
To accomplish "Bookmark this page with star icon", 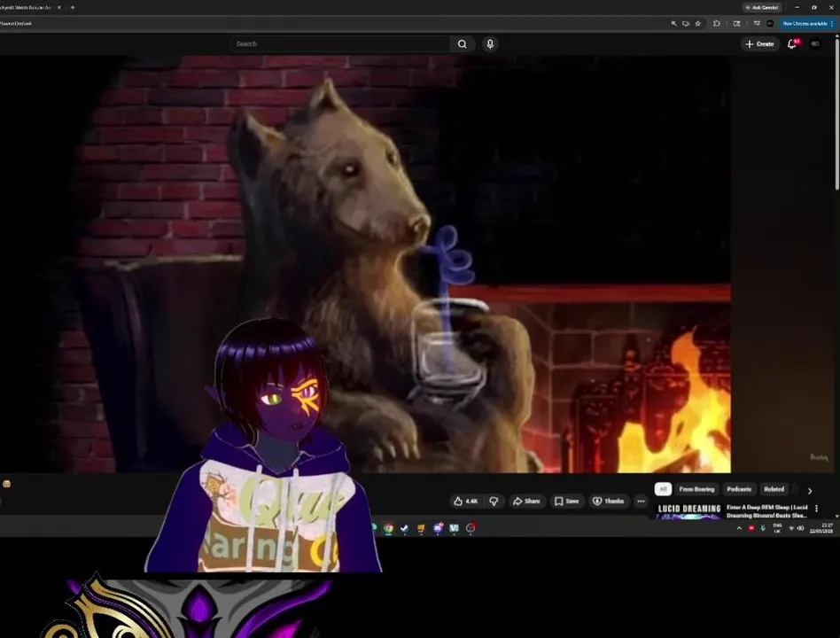I will 697,24.
